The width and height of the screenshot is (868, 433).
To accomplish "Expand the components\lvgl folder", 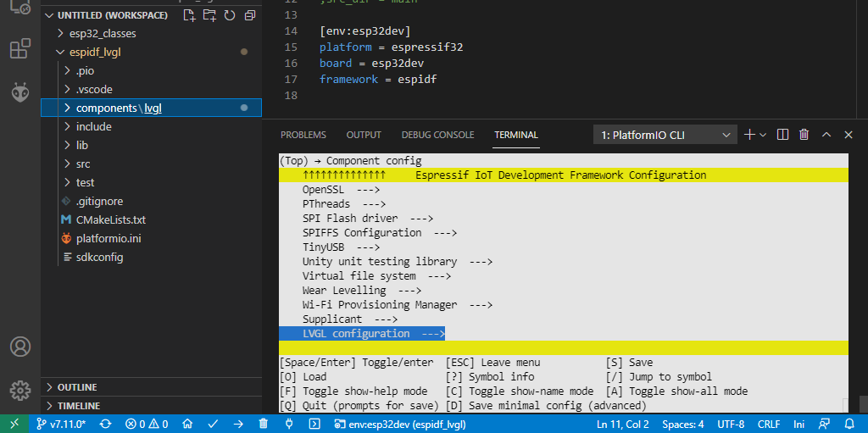I will click(151, 108).
